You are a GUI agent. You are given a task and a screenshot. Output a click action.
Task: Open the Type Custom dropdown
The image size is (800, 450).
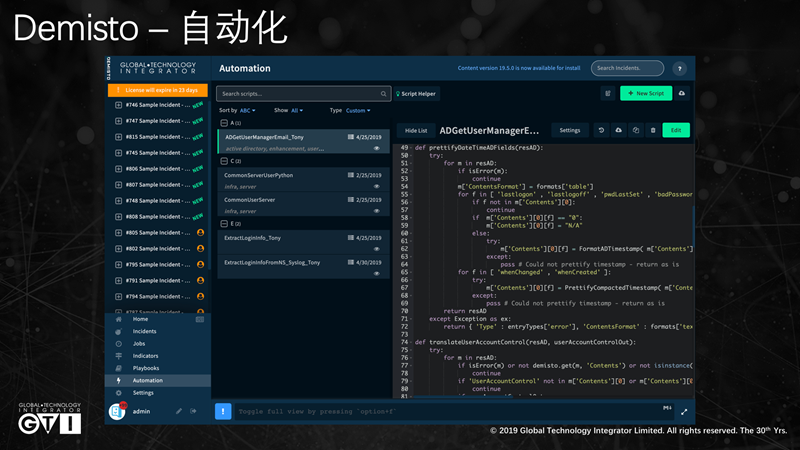point(358,111)
